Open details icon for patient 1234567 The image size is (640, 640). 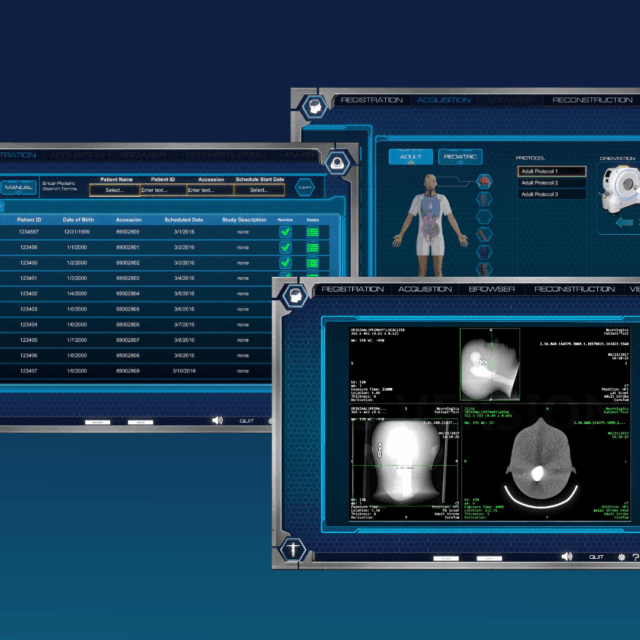point(312,232)
